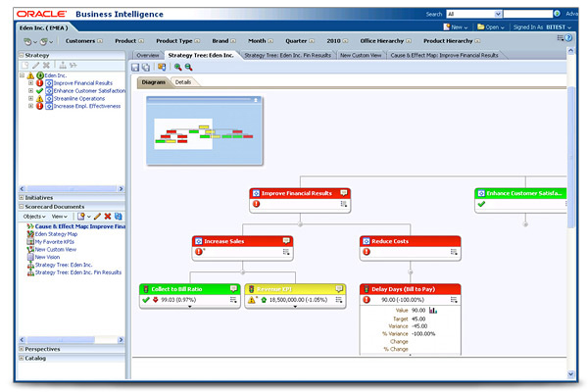Open the New menu in header
The width and height of the screenshot is (588, 392).
tap(456, 27)
